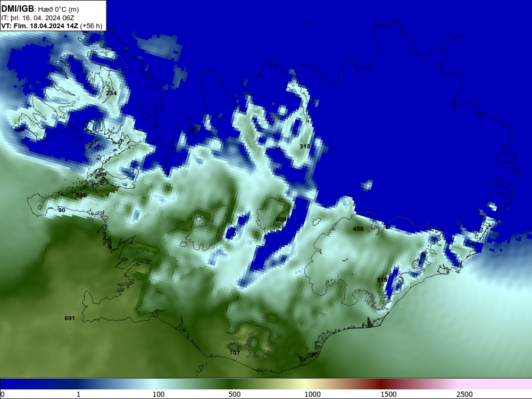Click the 500 tick label on color legend

235,394
